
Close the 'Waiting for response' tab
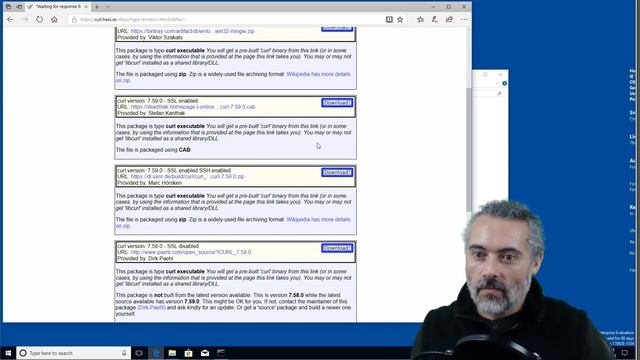[x=86, y=7]
